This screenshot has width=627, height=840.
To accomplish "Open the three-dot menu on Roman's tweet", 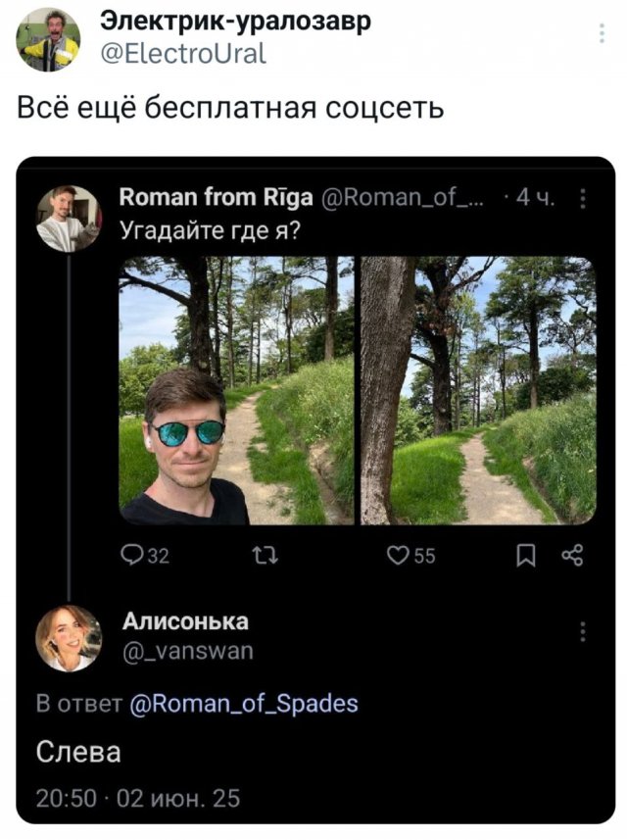I will (583, 201).
